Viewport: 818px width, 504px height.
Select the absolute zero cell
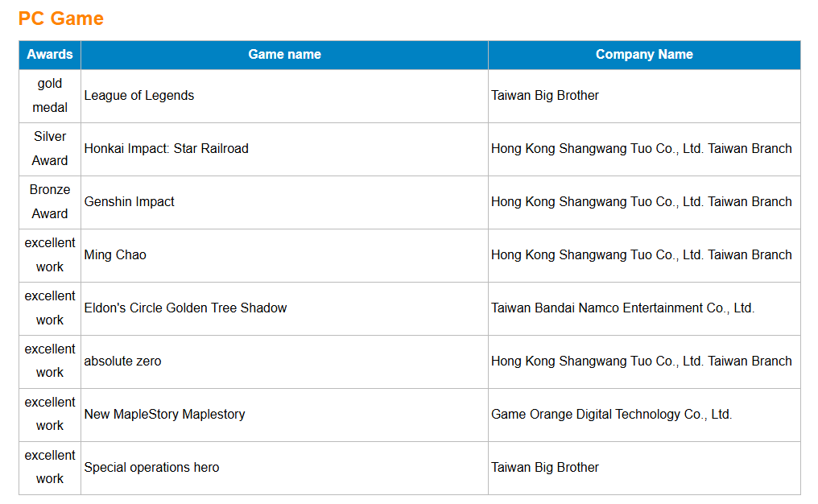(284, 361)
